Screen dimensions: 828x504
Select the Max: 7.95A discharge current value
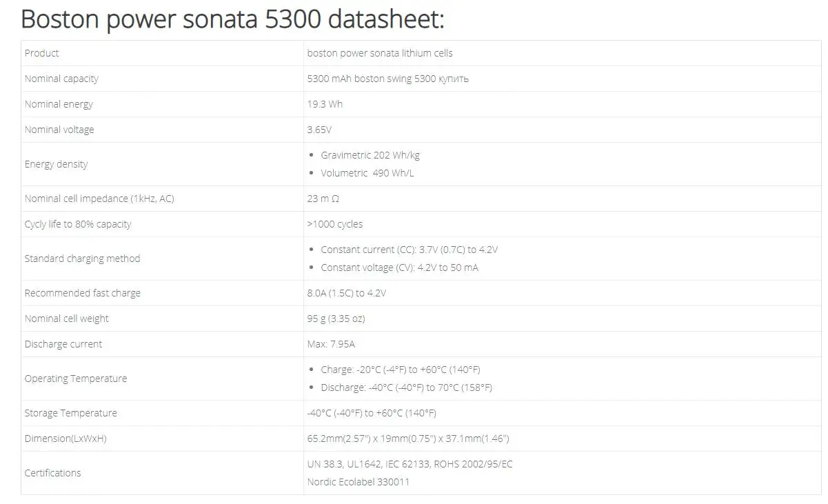point(331,344)
